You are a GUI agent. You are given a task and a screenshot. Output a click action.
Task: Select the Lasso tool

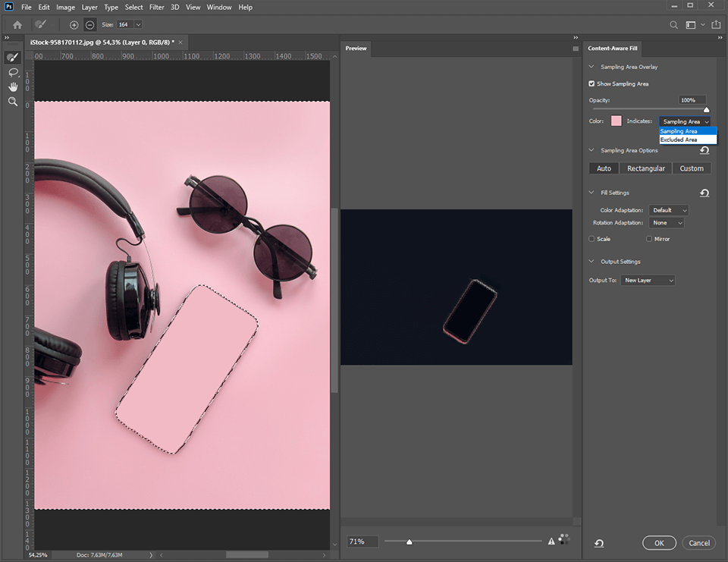click(12, 71)
